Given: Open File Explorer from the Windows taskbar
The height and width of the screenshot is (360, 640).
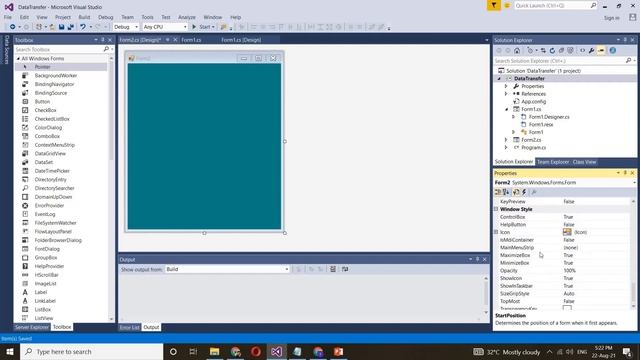Looking at the screenshot, I should [x=215, y=351].
